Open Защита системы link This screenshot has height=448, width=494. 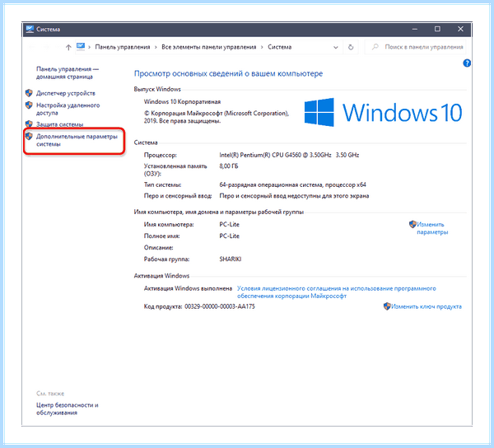(x=59, y=124)
